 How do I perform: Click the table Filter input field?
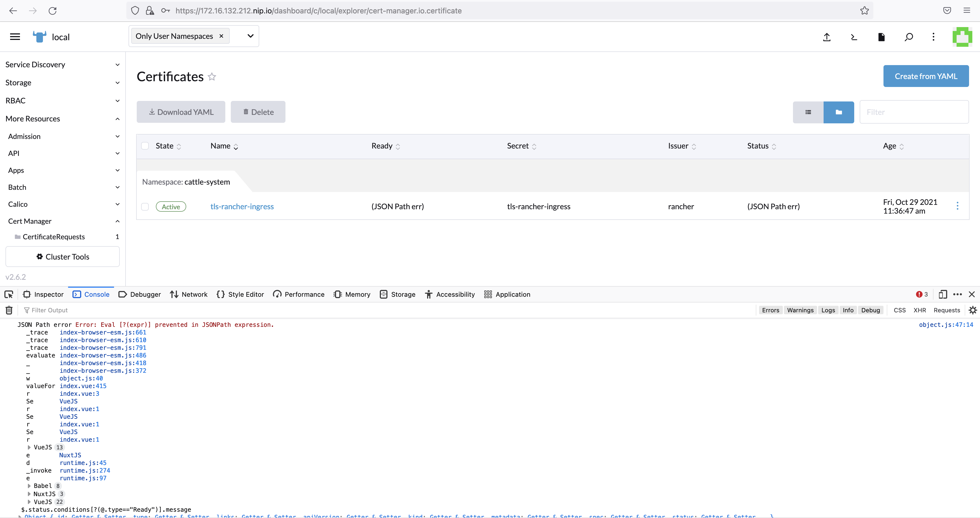coord(914,112)
